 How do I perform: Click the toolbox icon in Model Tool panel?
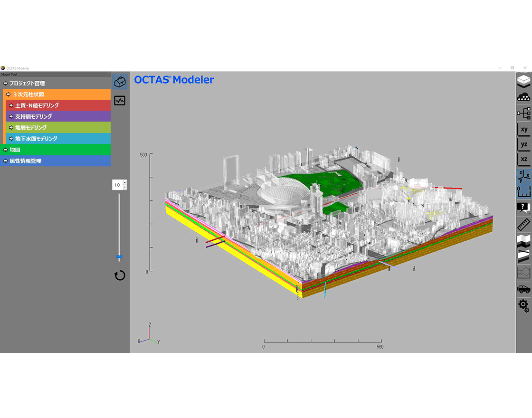pos(120,82)
